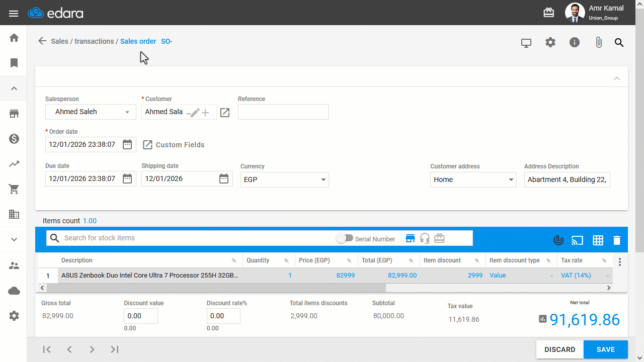Open attachments paperclip icon
This screenshot has height=362, width=644.
(x=599, y=42)
